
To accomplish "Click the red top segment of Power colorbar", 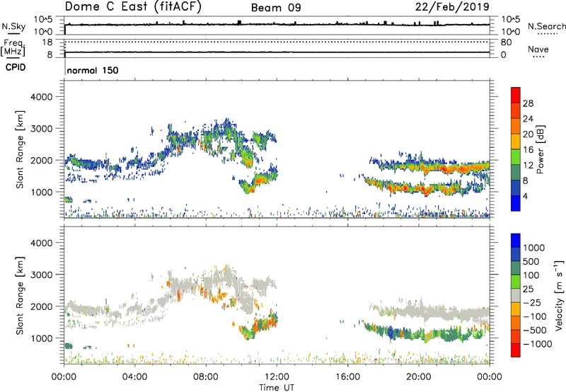I will pos(516,95).
